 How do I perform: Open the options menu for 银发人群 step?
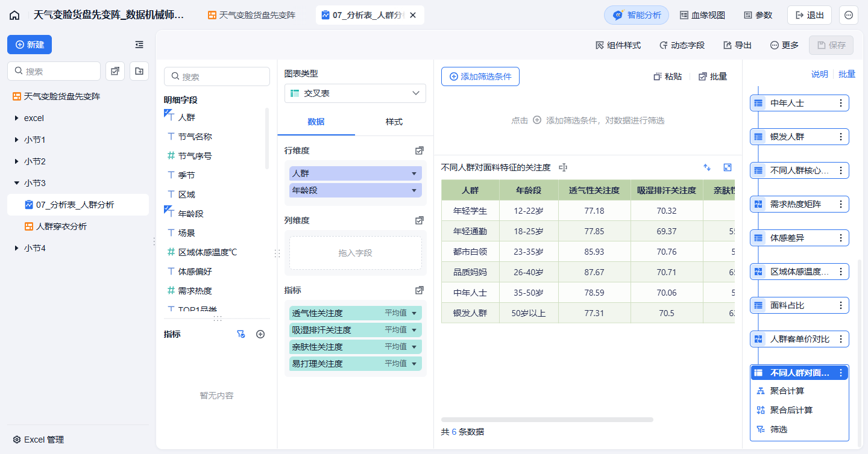click(841, 137)
